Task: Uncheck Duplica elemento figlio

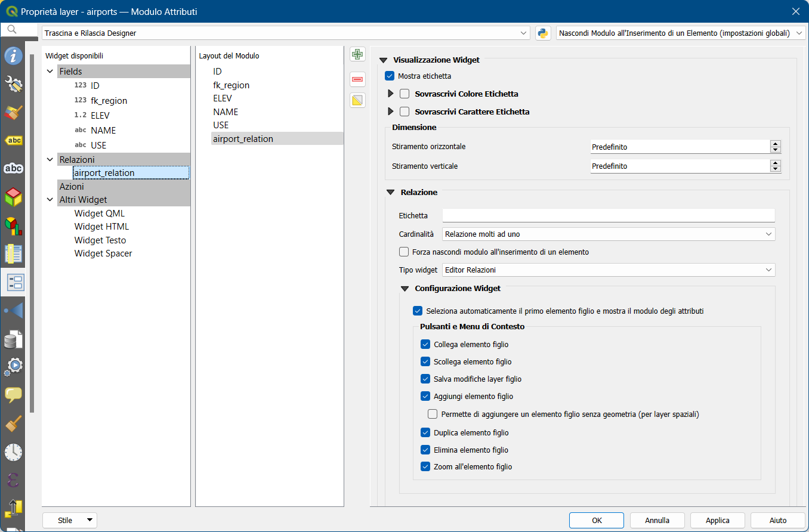Action: tap(425, 432)
